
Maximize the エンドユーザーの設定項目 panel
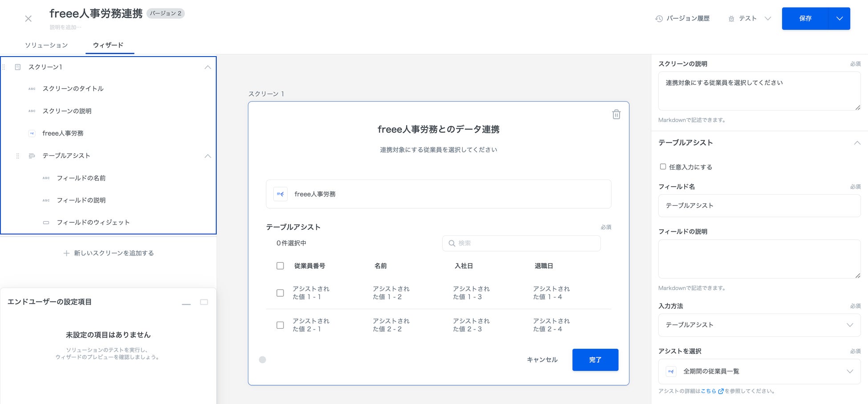click(x=204, y=302)
